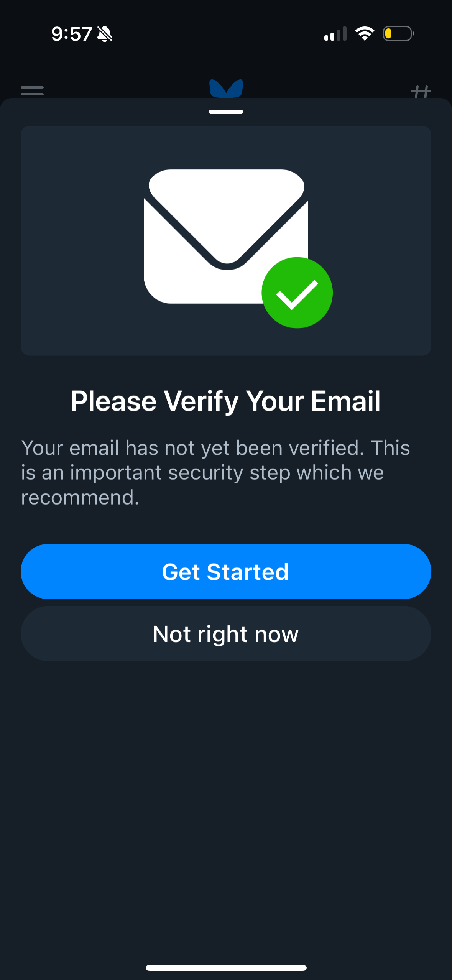452x980 pixels.
Task: Click the Please Verify Your Email heading
Action: [226, 401]
